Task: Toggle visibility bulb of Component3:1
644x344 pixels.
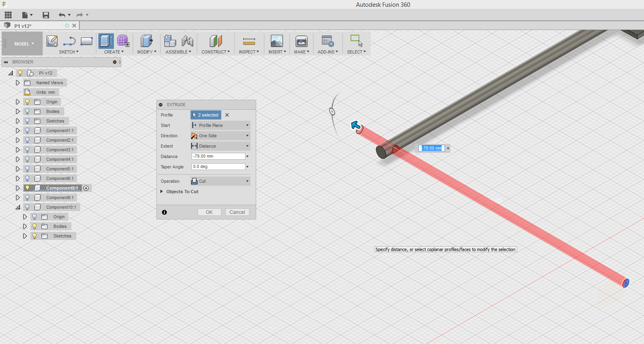Action: [28, 150]
